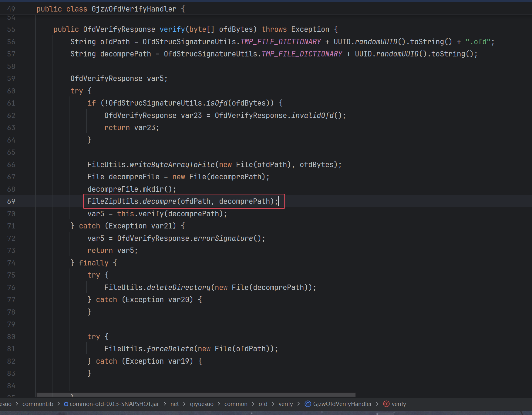
Task: Click the writeByteArrayToFile method call
Action: tap(172, 165)
